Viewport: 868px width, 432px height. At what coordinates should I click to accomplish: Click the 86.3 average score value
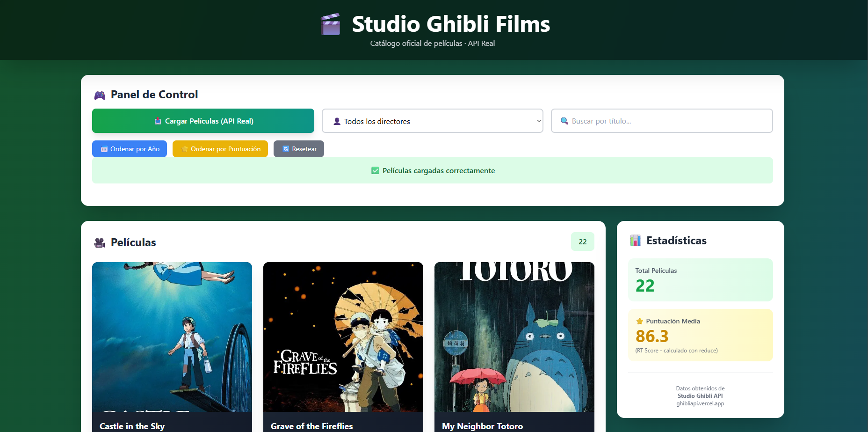click(652, 336)
